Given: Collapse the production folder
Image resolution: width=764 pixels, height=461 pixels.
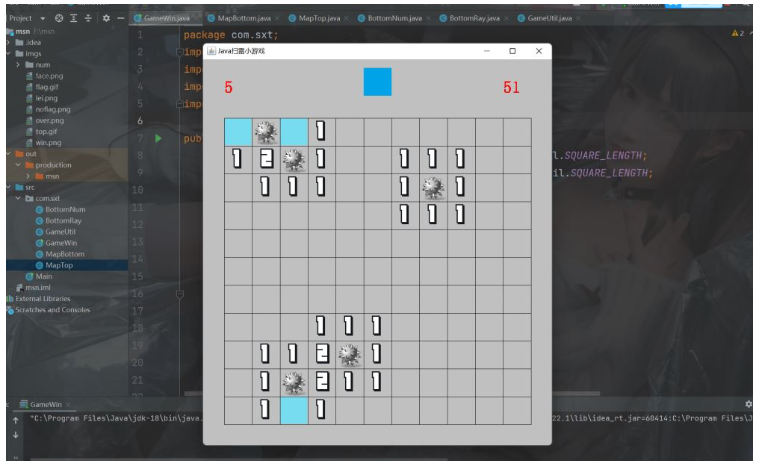Looking at the screenshot, I should pyautogui.click(x=18, y=165).
